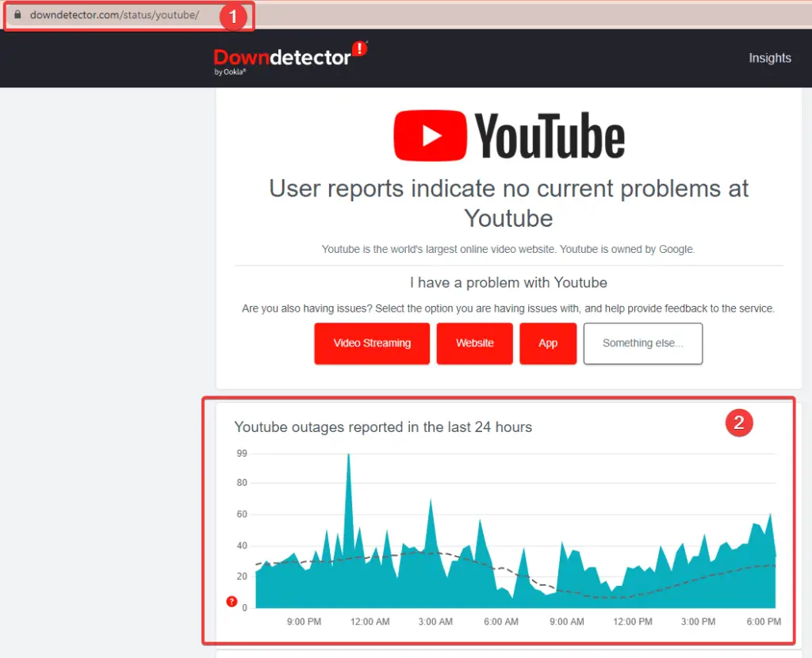Report a Website problem
812x658 pixels.
click(474, 343)
